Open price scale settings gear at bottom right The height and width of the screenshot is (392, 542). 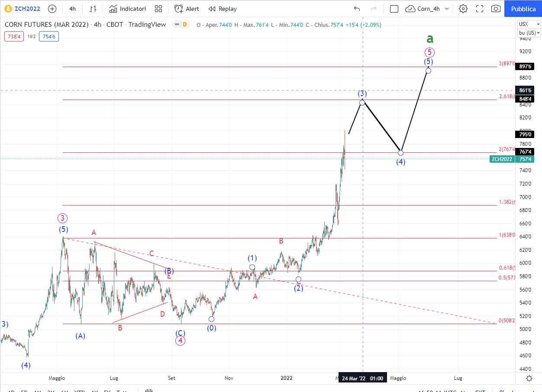coord(529,378)
